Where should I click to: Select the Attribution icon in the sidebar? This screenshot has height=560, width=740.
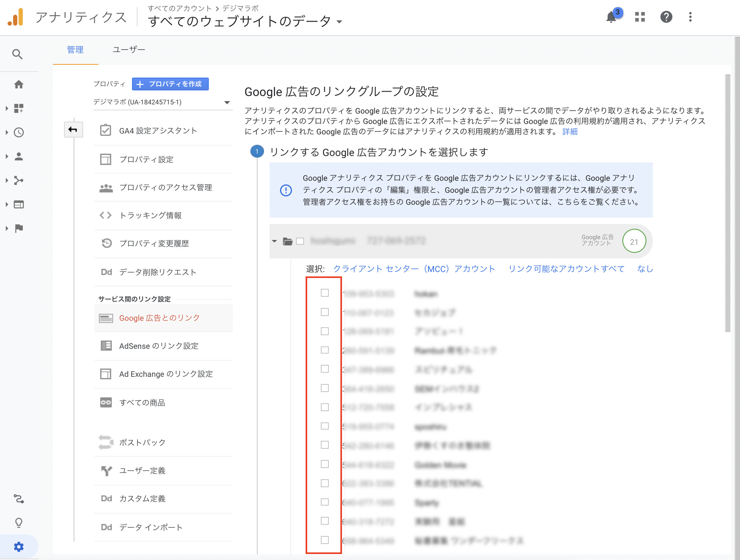18,499
